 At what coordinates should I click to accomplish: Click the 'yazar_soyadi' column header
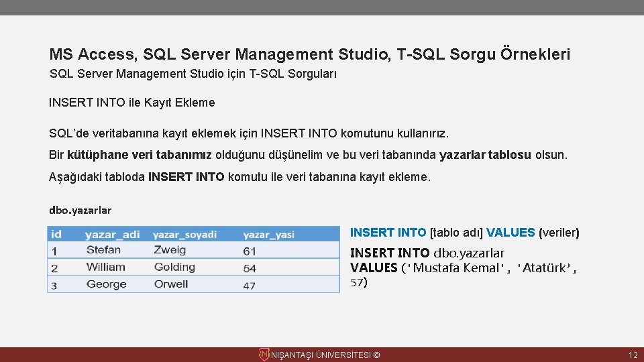[x=185, y=235]
